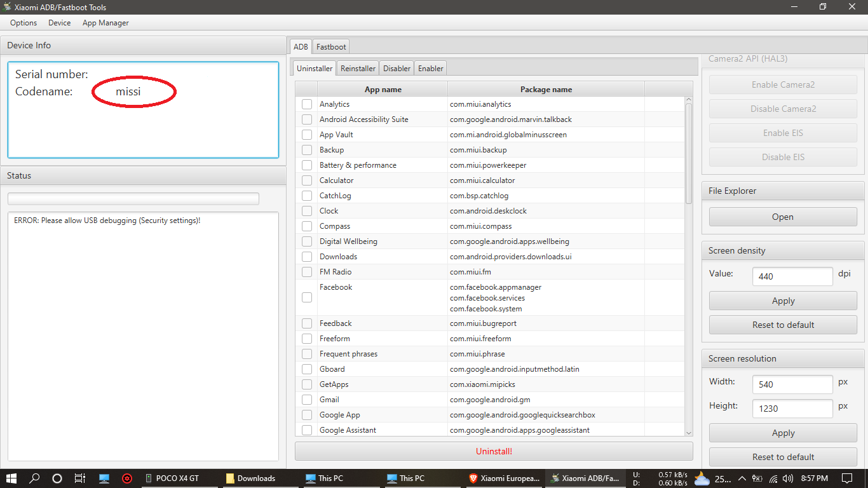Sort by the App name column header
Image resolution: width=868 pixels, height=488 pixels.
383,90
